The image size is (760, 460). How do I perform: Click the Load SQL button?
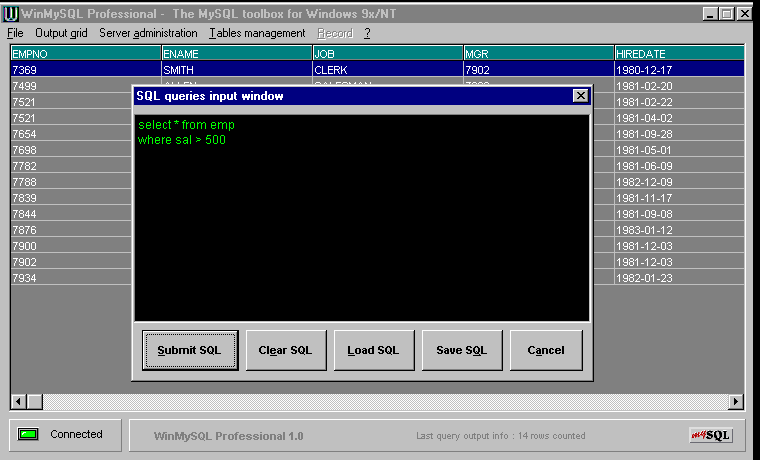click(x=374, y=350)
